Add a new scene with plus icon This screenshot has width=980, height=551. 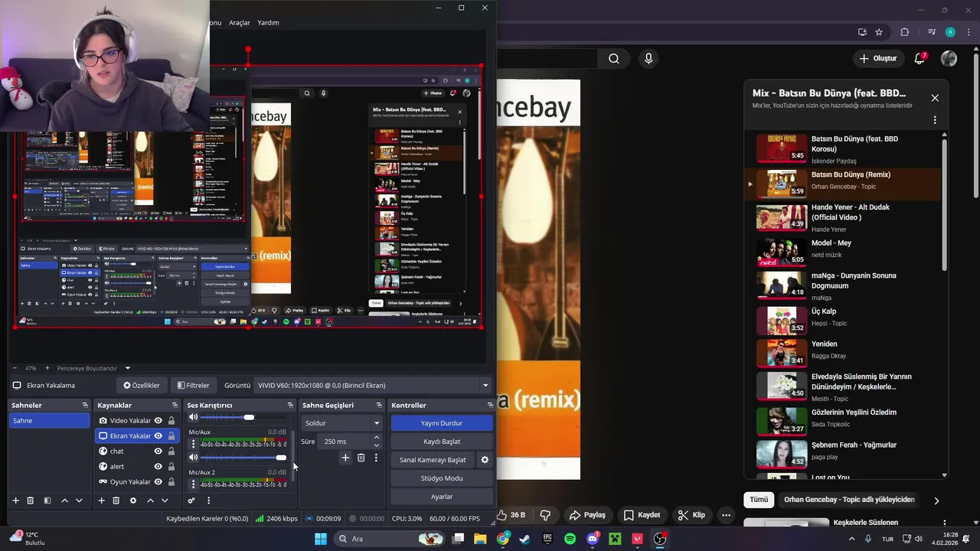pyautogui.click(x=15, y=500)
